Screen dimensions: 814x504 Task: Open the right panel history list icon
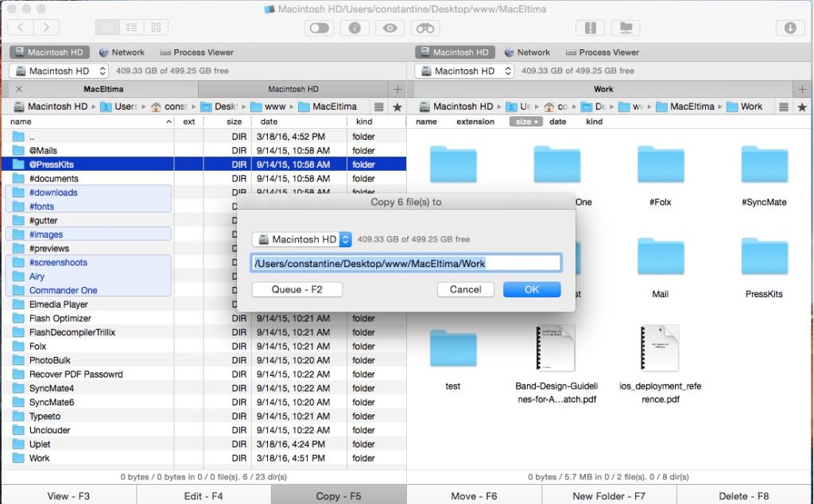[x=784, y=107]
